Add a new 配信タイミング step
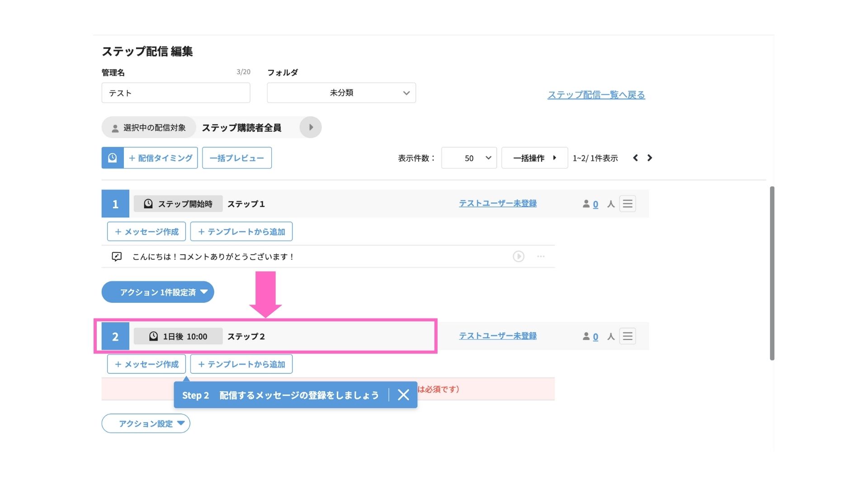 tap(160, 158)
